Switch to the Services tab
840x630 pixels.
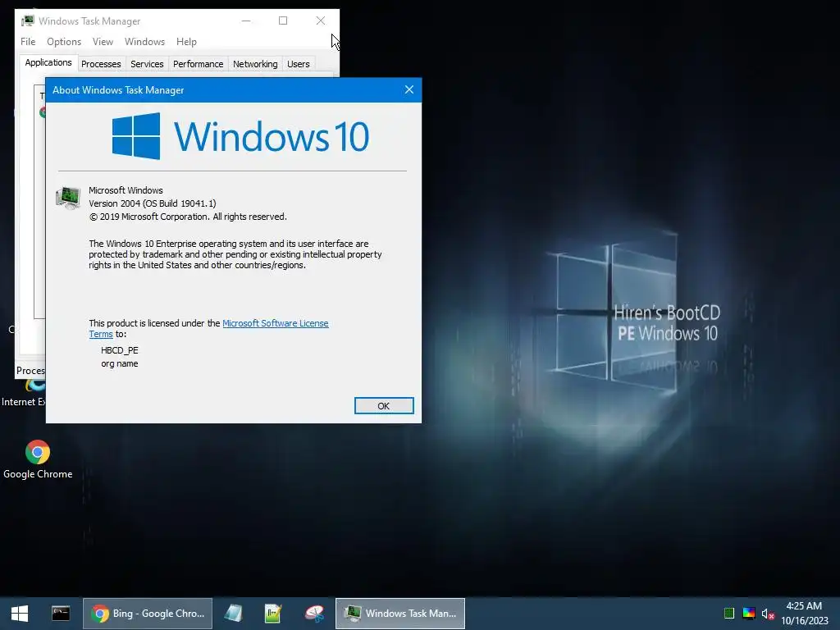click(147, 64)
